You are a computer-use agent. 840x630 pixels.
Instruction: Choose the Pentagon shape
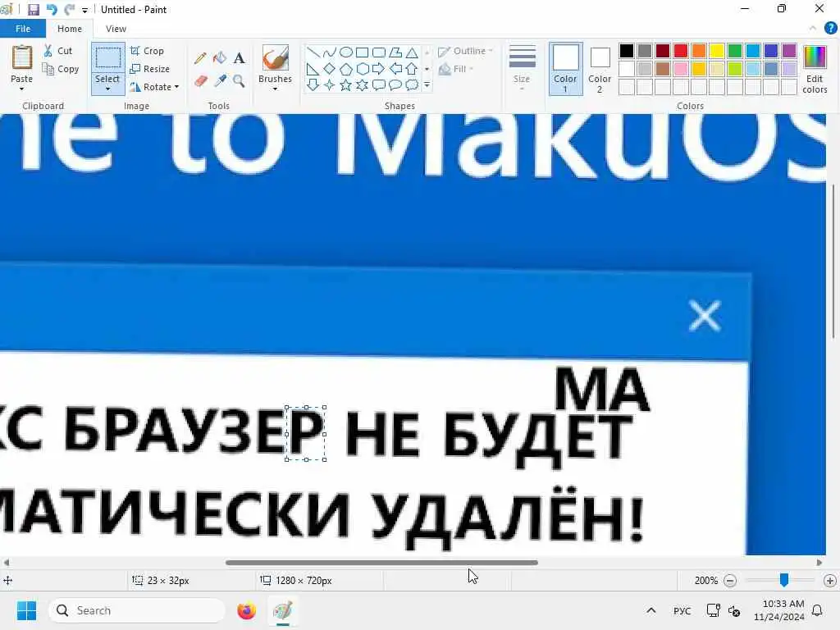[x=346, y=69]
